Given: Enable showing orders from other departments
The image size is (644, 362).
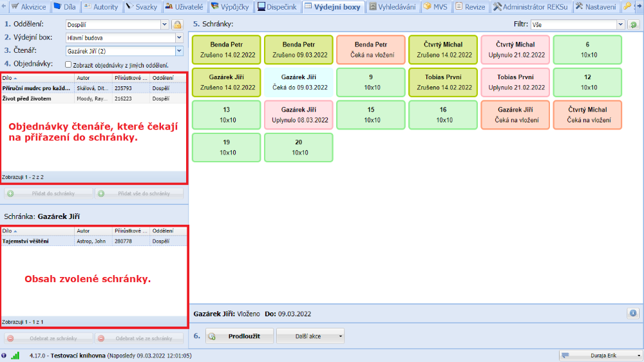Looking at the screenshot, I should (x=69, y=65).
